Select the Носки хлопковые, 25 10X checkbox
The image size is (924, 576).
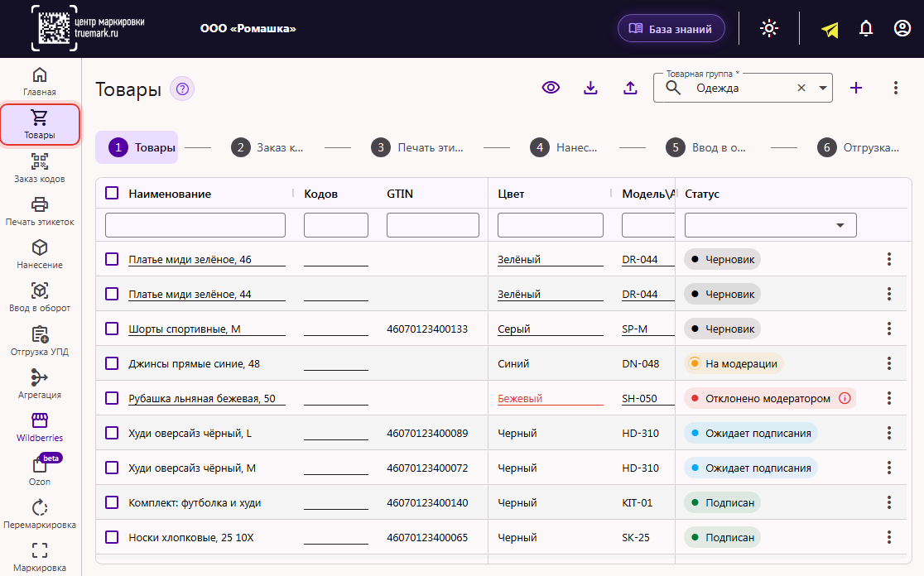click(x=112, y=537)
